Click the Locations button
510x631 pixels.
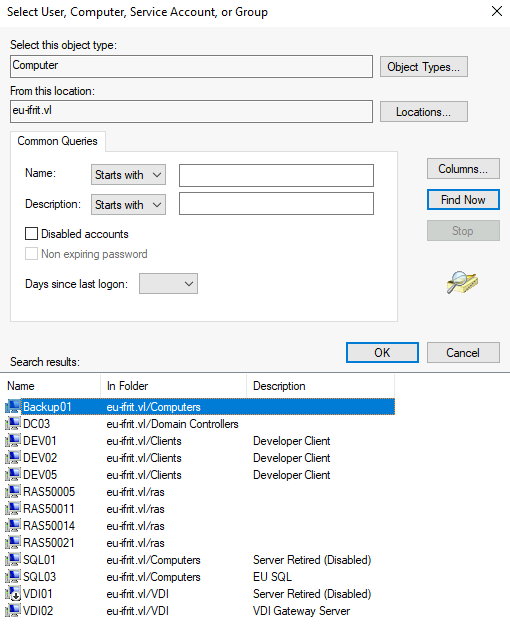point(423,111)
